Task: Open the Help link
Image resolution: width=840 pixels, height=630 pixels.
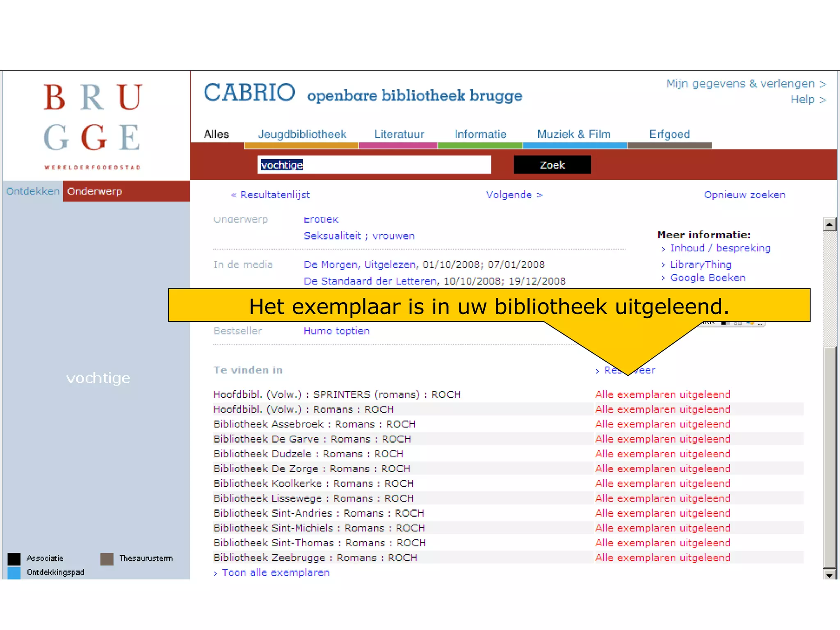Action: click(808, 100)
